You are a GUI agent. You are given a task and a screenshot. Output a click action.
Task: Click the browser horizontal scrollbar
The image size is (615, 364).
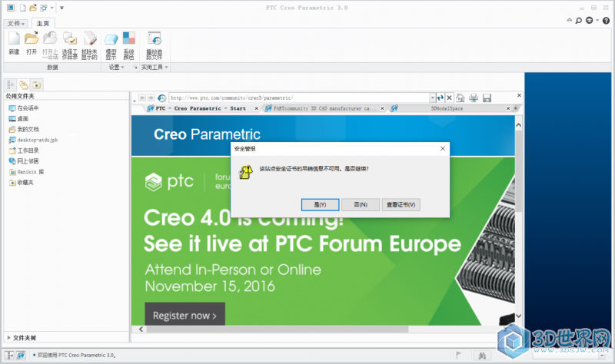pyautogui.click(x=277, y=329)
